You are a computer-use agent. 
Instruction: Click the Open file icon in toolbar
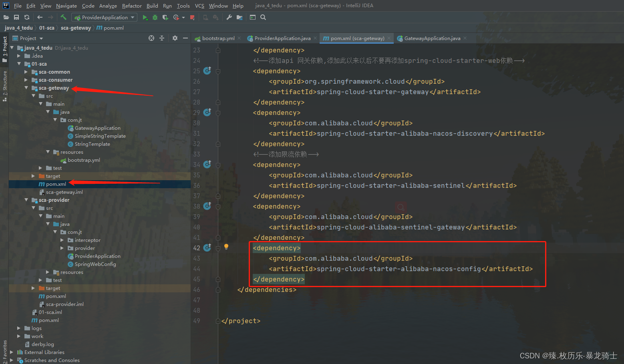(6, 17)
